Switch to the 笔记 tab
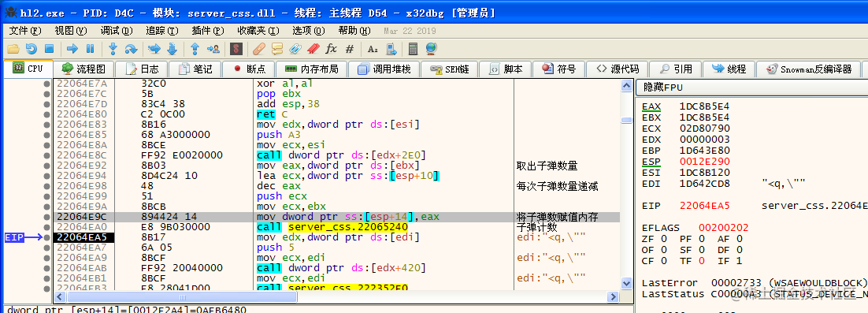The image size is (868, 313). tap(195, 69)
